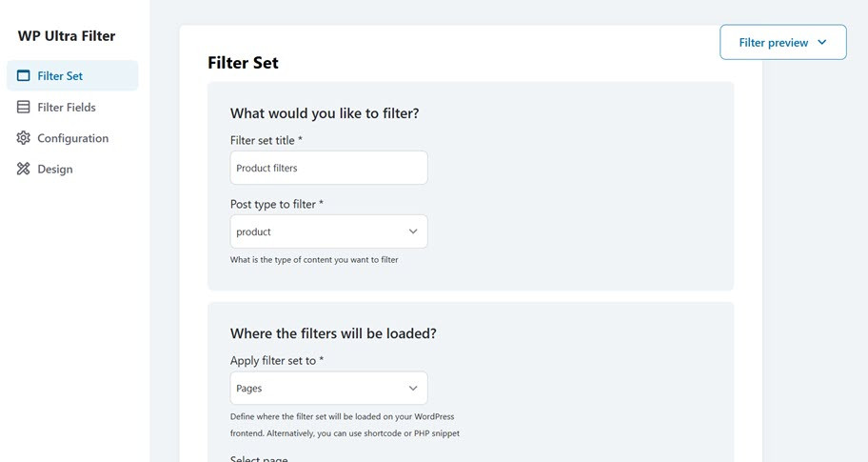Expand the Filter preview chevron
The image size is (868, 462).
click(x=822, y=43)
